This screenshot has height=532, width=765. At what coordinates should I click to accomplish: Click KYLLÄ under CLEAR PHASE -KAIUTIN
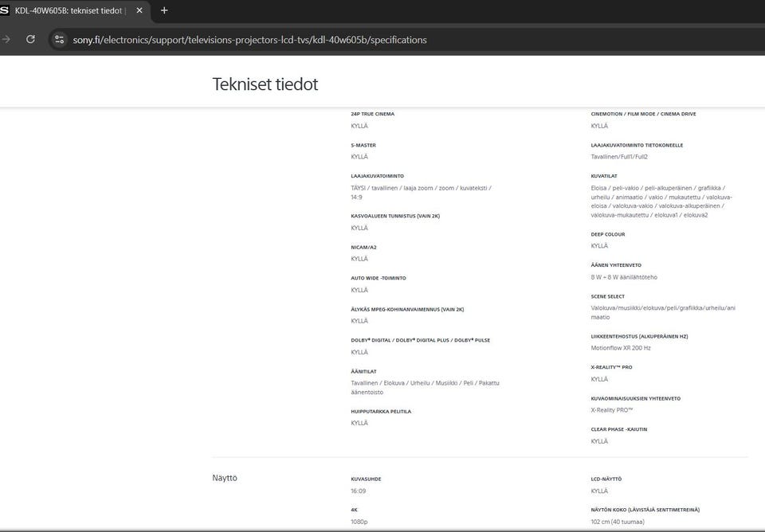pyautogui.click(x=599, y=441)
